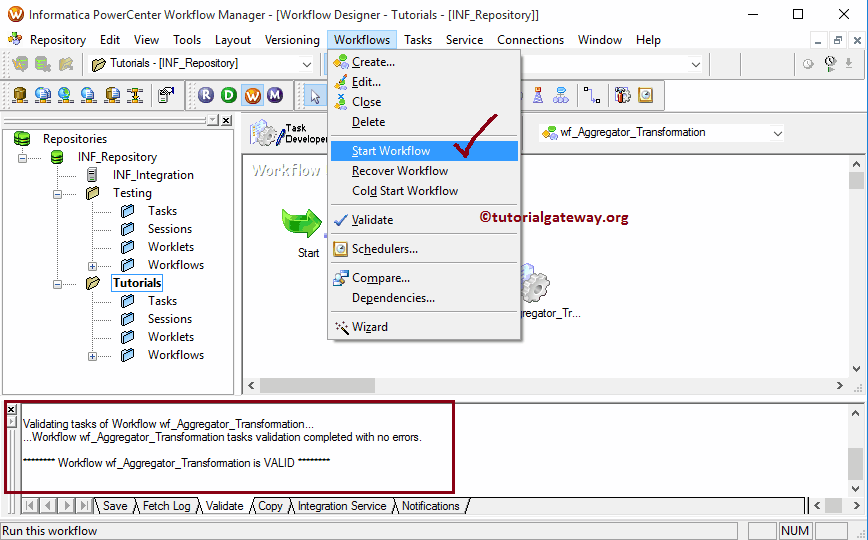Select the arrow pointer tool
Viewport: 868px width, 540px height.
point(316,96)
